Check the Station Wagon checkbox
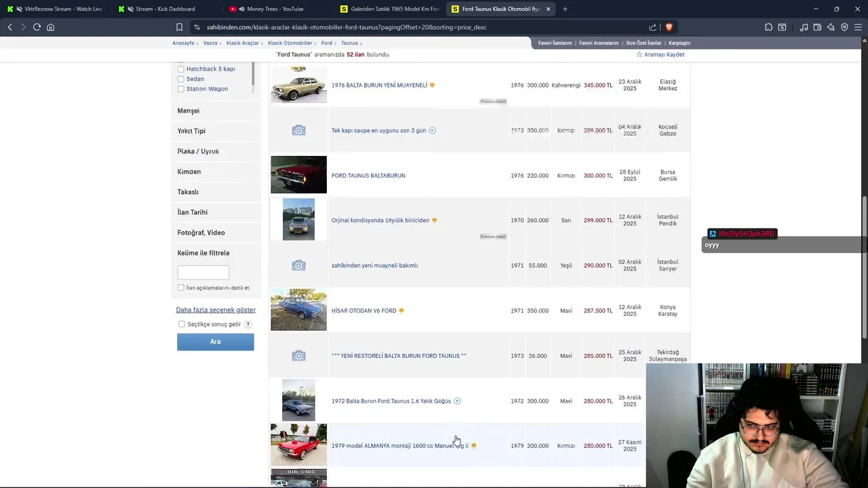The height and width of the screenshot is (488, 868). pos(180,89)
